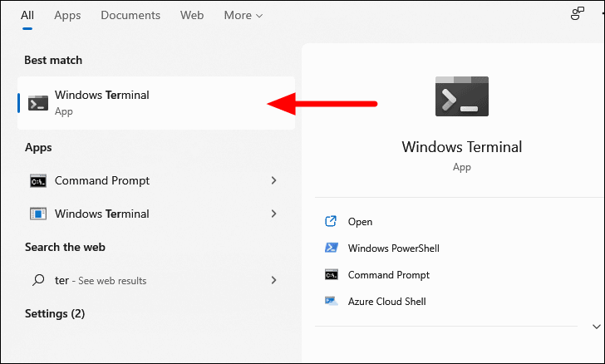The image size is (605, 364).
Task: Click the Windows Terminal icon in Best match
Action: [x=38, y=103]
